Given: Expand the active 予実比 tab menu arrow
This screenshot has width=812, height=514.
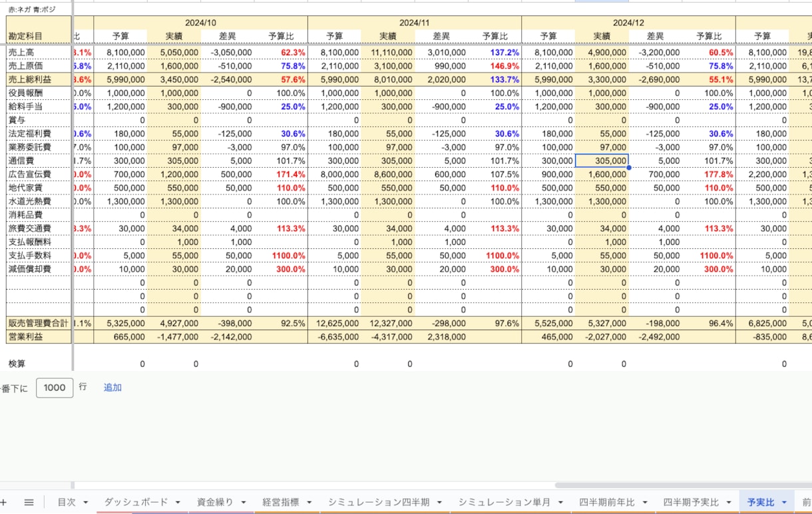Looking at the screenshot, I should click(784, 503).
